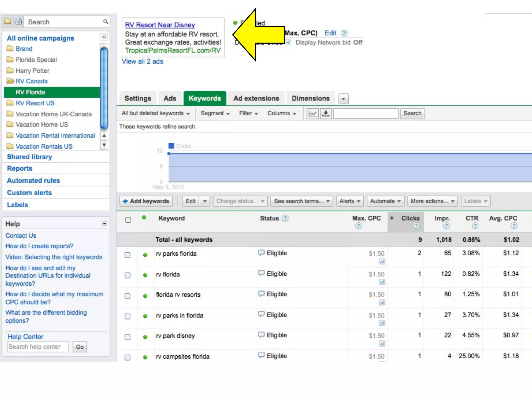Select the florida rv resorts row checkbox
Screen dimensions: 532x399
tap(128, 296)
